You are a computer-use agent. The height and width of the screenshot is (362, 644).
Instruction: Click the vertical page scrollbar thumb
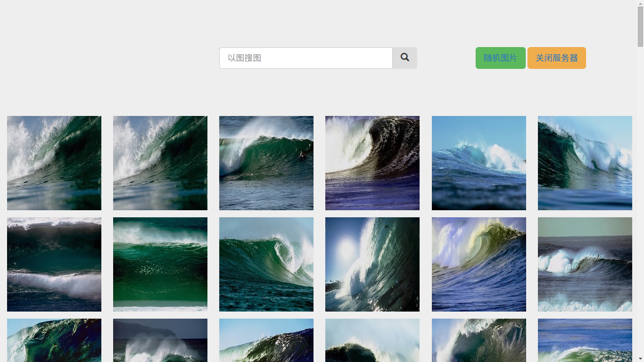[640, 26]
